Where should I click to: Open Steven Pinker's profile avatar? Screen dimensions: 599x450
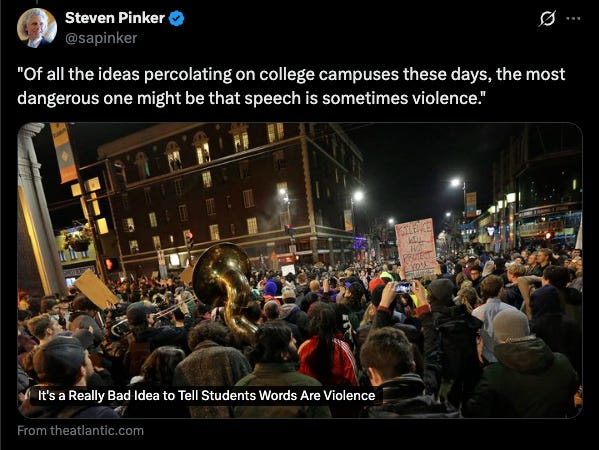pyautogui.click(x=37, y=28)
